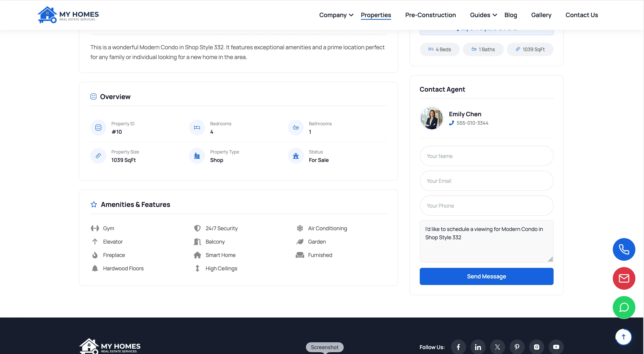Click the Property Type building icon

pos(197,156)
